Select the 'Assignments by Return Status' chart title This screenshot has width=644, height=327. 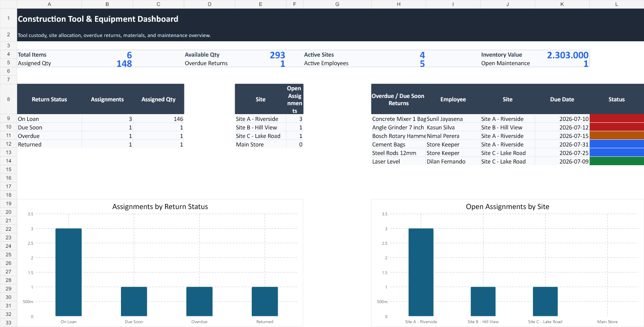click(160, 207)
